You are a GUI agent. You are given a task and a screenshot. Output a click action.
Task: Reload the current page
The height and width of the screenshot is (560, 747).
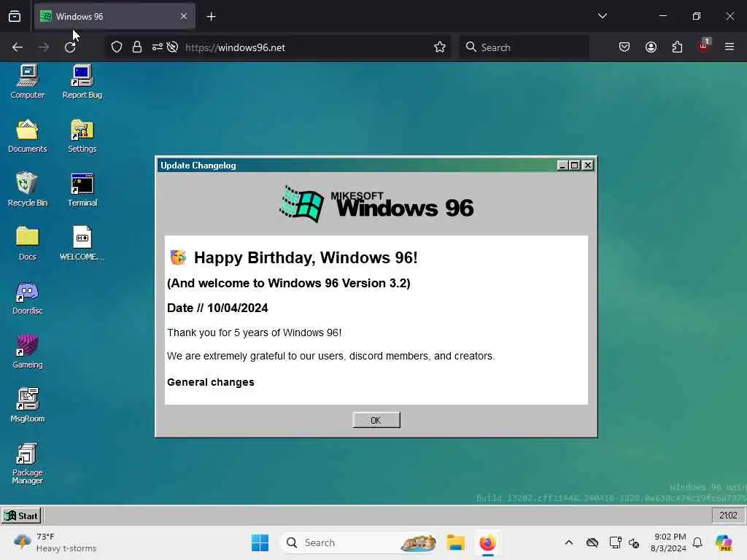tap(70, 47)
